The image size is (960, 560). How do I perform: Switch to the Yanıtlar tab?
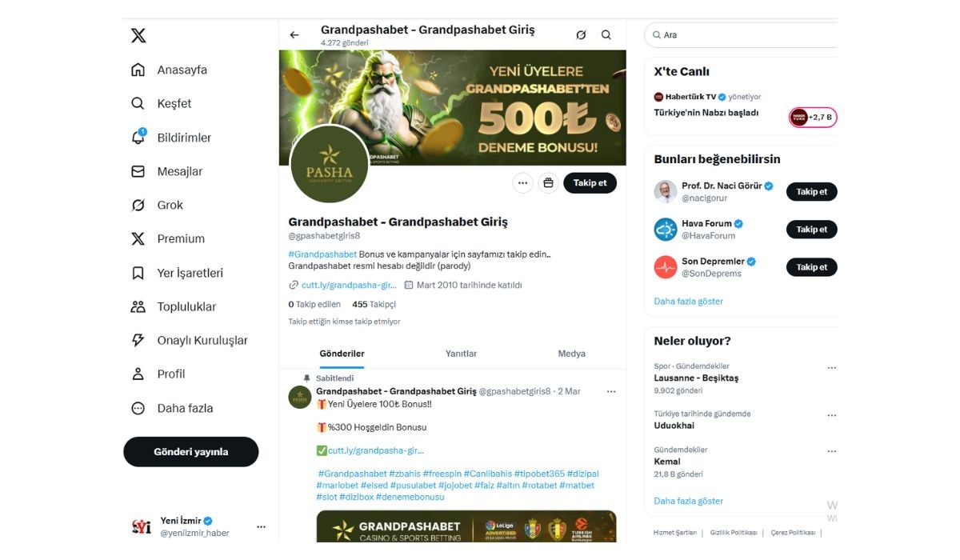click(461, 354)
